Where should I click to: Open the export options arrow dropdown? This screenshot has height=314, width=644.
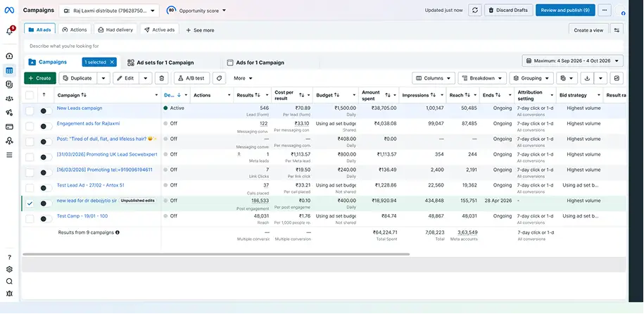[x=601, y=78]
